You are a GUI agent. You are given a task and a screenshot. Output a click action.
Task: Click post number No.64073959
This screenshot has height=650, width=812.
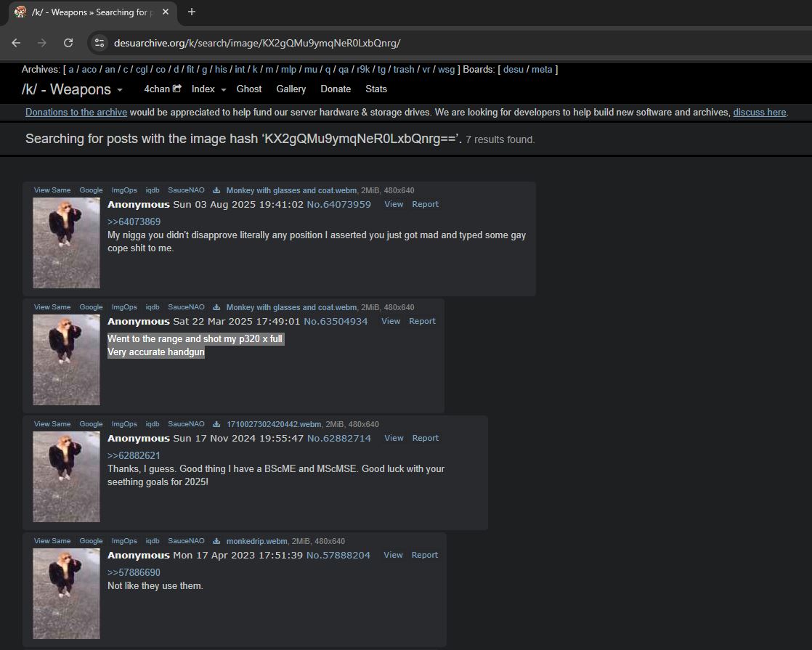338,204
